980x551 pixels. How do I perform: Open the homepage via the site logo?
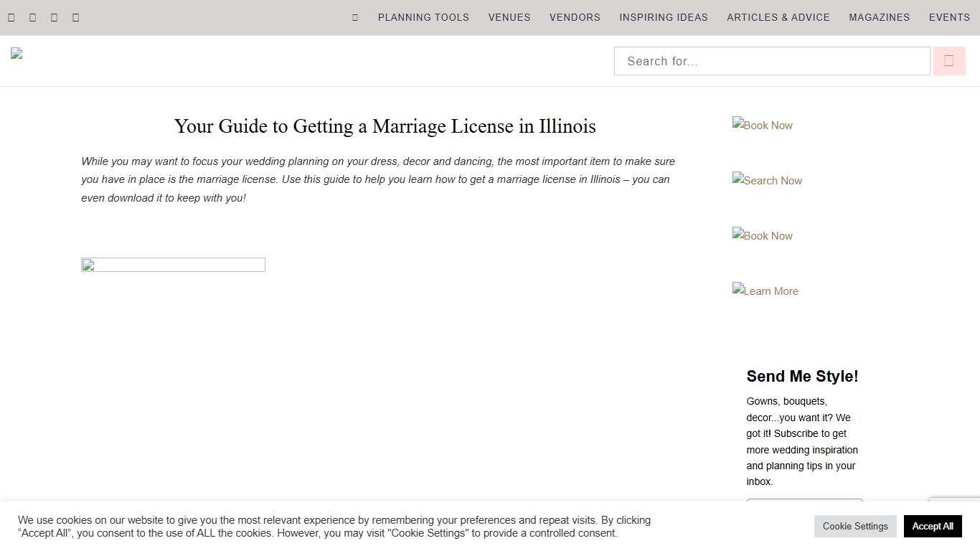tap(17, 52)
